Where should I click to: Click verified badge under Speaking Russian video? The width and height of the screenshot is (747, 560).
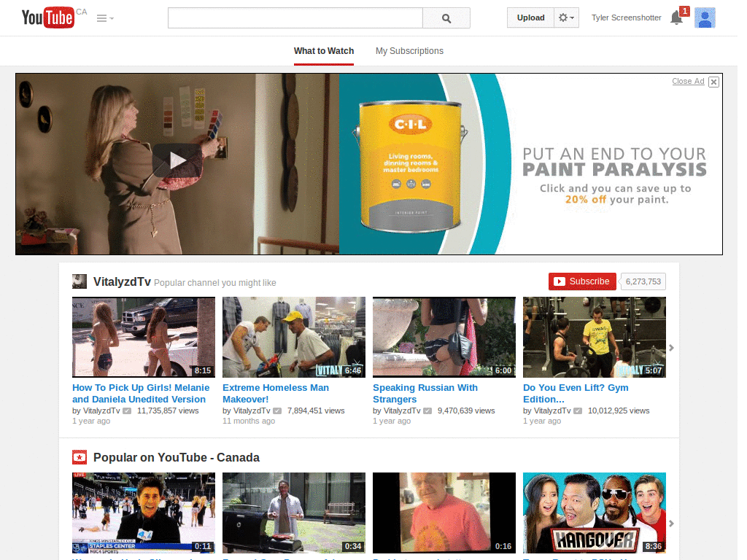(x=427, y=411)
